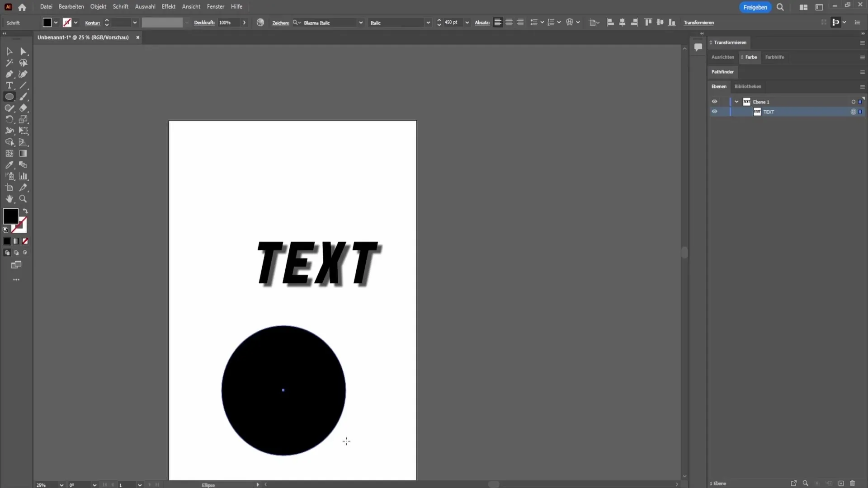Screen dimensions: 868x488
Task: Select the Artboard tool
Action: (x=9, y=188)
